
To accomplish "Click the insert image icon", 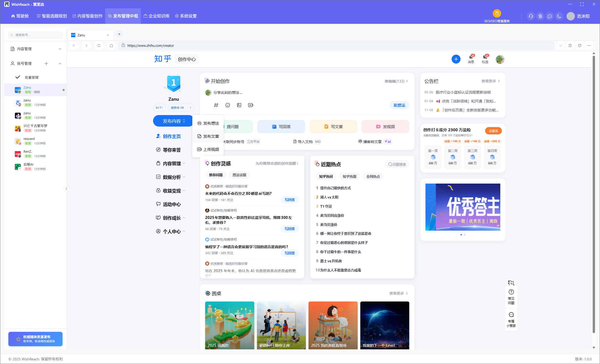I will click(x=239, y=105).
